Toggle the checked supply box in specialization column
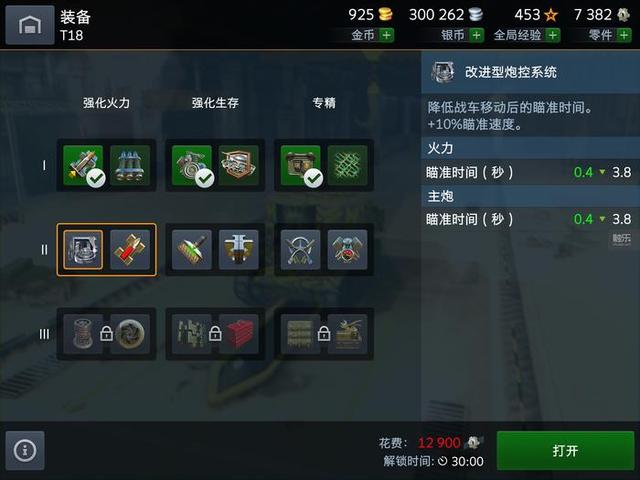This screenshot has width=640, height=480. 300,165
